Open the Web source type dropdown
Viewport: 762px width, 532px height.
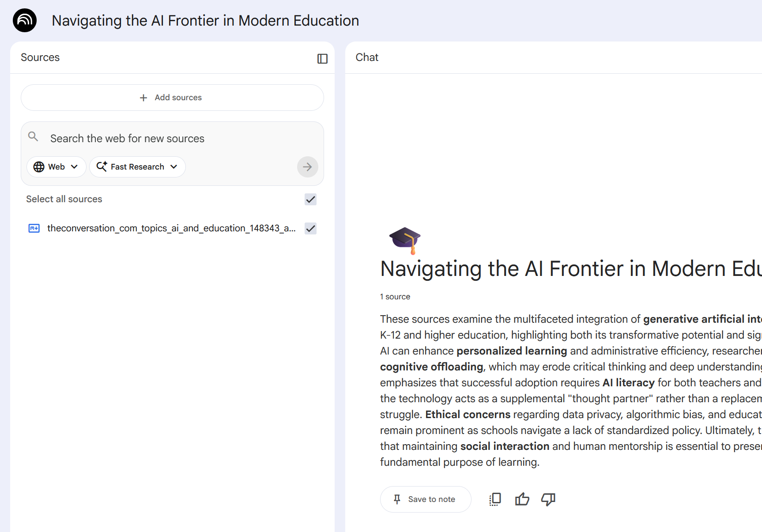coord(56,167)
